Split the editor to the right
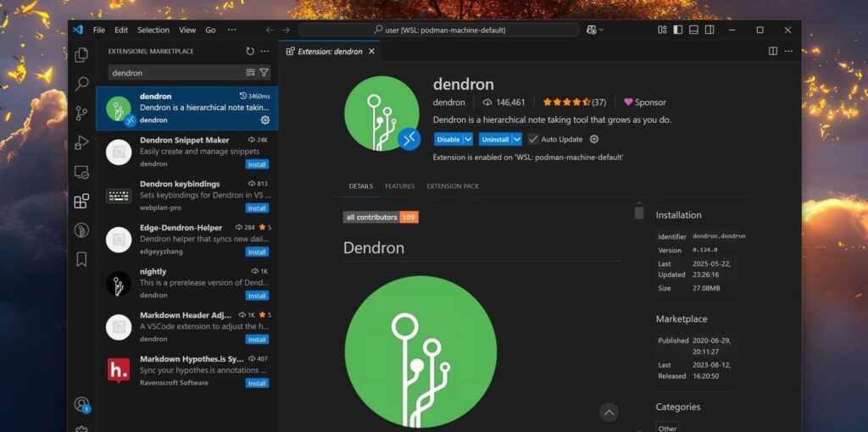868x432 pixels. tap(773, 51)
